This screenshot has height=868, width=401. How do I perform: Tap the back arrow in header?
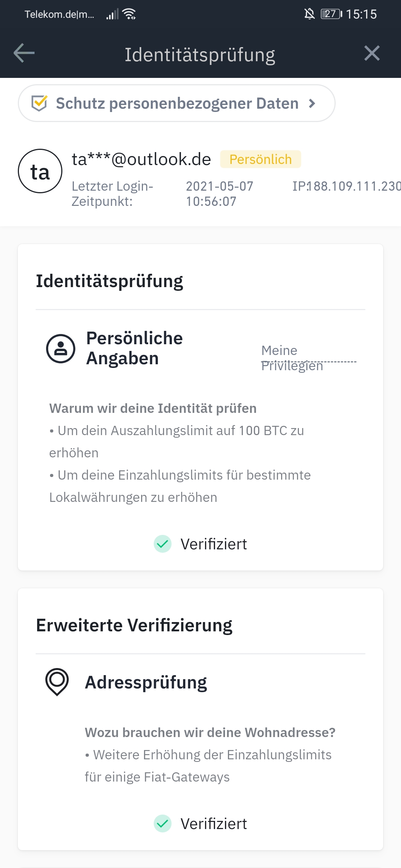tap(24, 53)
